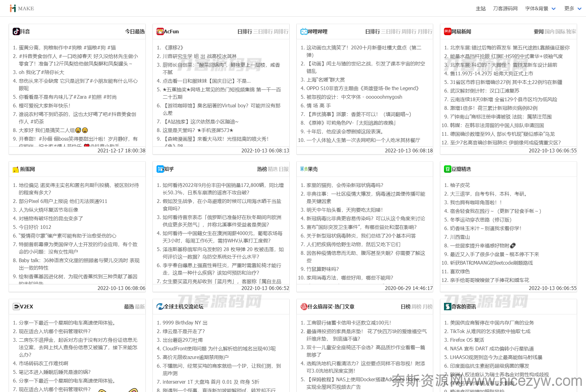This screenshot has height=392, width=586.
Task: Select the 抖音 今日最热 tab
Action: [x=135, y=31]
